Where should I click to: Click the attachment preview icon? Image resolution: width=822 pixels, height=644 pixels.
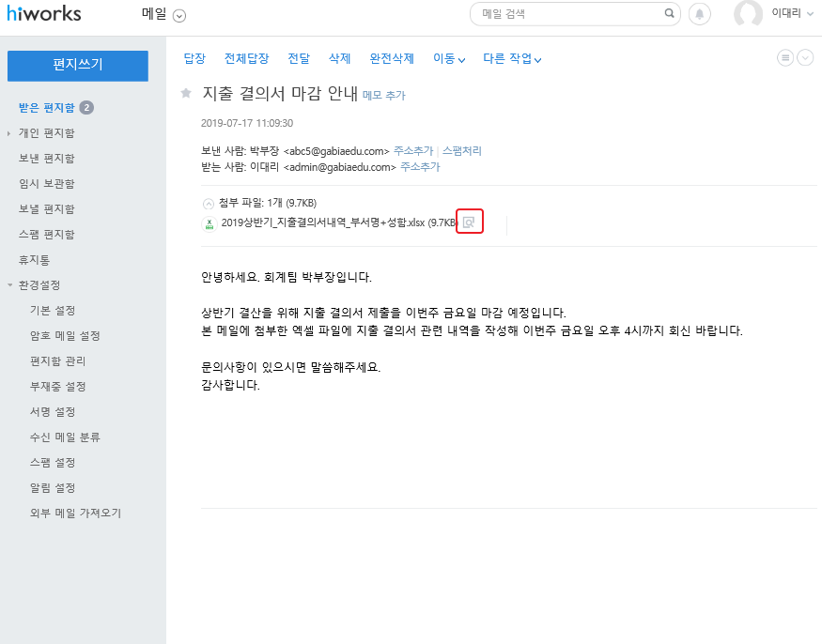(x=469, y=222)
